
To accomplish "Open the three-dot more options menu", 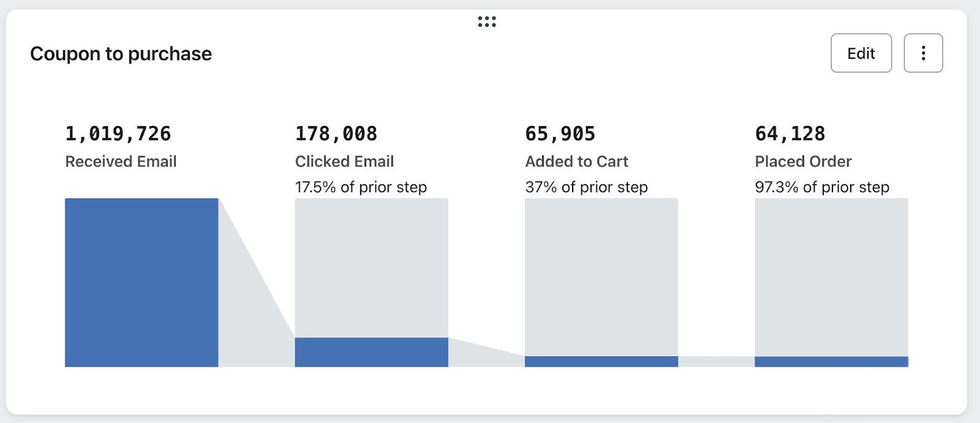I will (x=923, y=53).
